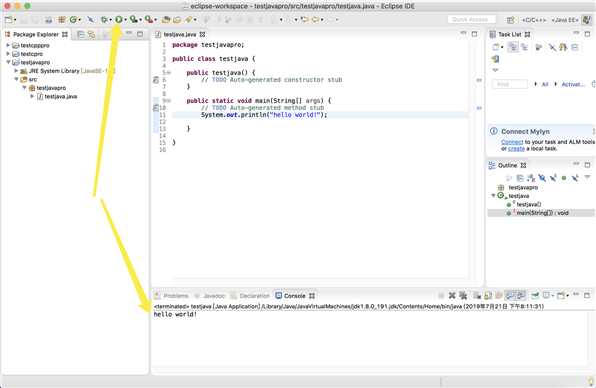Viewport: 596px width, 388px height.
Task: Select the Console tab
Action: 295,296
